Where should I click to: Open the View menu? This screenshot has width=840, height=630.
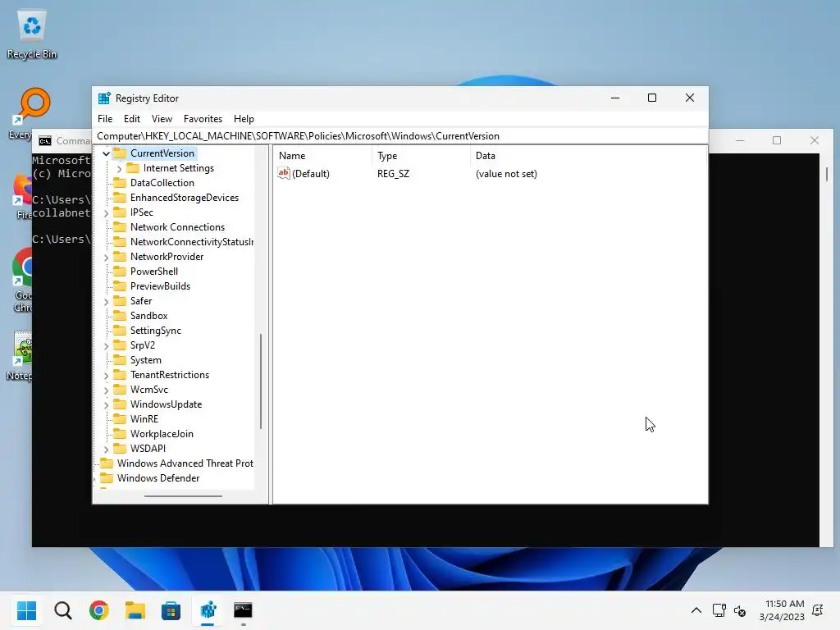(162, 119)
